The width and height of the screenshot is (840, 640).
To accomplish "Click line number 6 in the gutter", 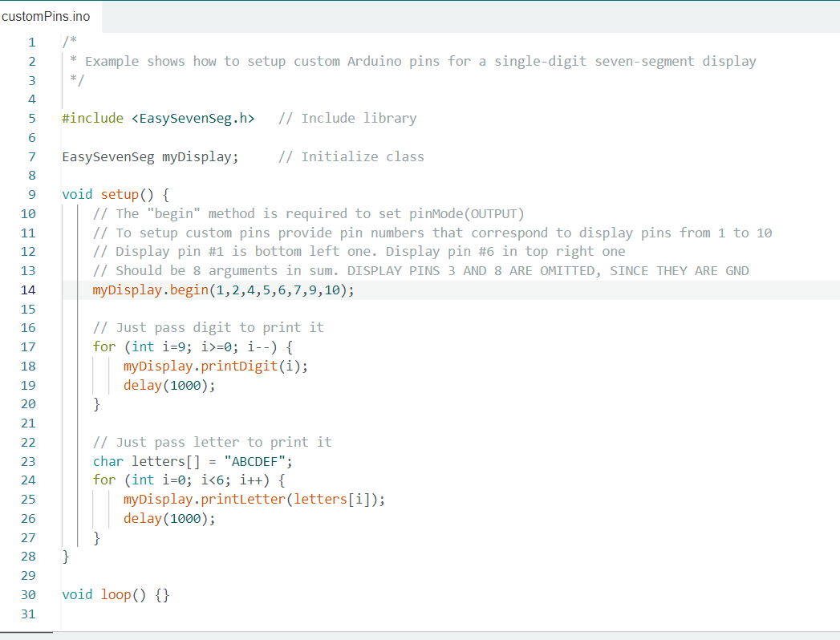I will click(32, 138).
